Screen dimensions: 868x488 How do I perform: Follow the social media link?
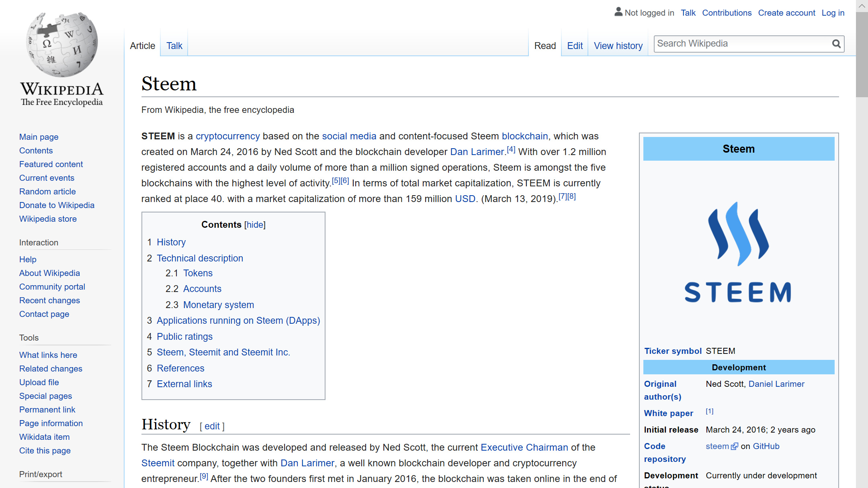click(x=349, y=136)
